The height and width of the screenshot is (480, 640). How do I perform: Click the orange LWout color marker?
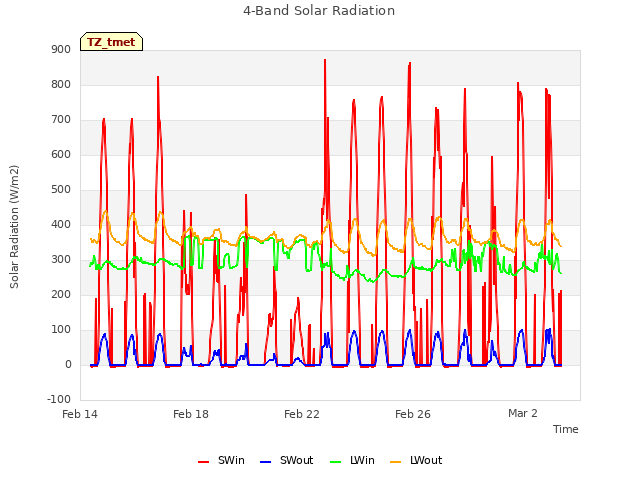tap(396, 462)
